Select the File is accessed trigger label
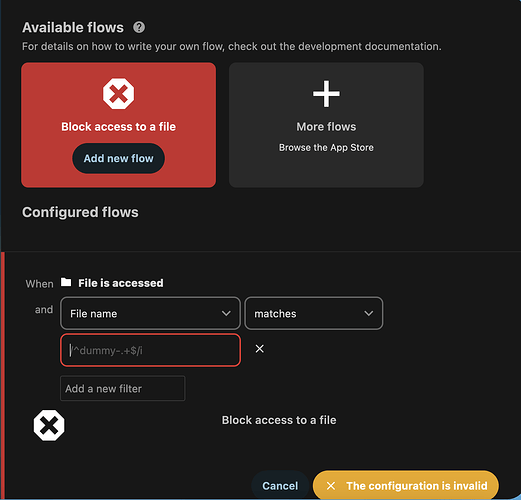521x500 pixels. tap(121, 283)
